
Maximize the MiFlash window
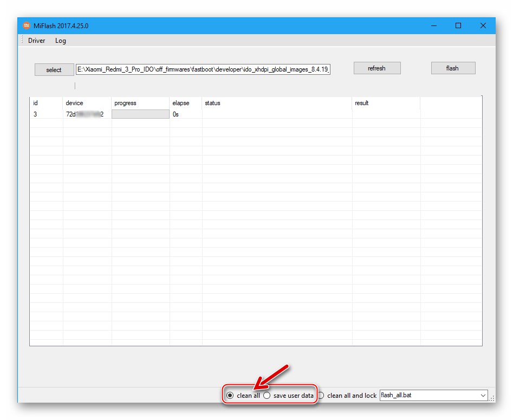click(x=458, y=25)
